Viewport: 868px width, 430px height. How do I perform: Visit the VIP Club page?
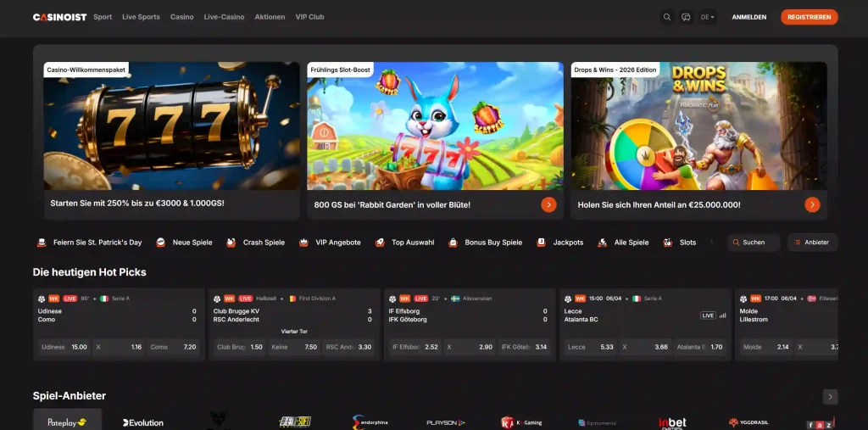click(x=310, y=17)
